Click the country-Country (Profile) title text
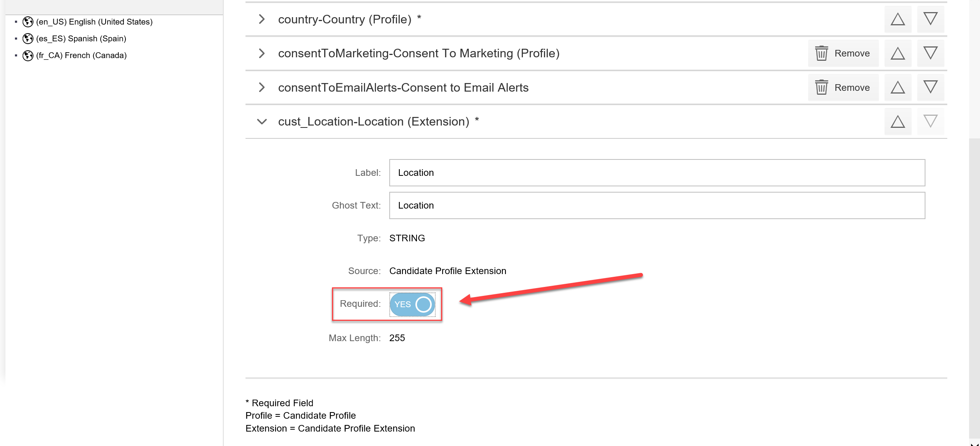 (x=344, y=19)
